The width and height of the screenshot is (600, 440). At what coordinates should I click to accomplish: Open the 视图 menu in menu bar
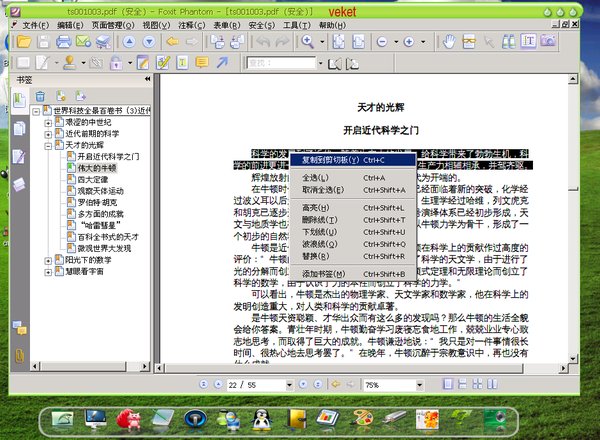coord(148,23)
